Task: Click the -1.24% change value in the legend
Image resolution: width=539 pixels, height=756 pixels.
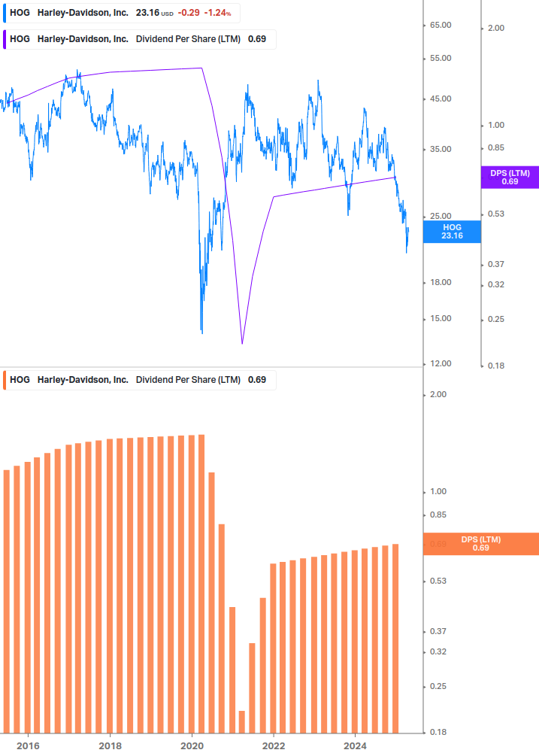Action: (x=218, y=13)
